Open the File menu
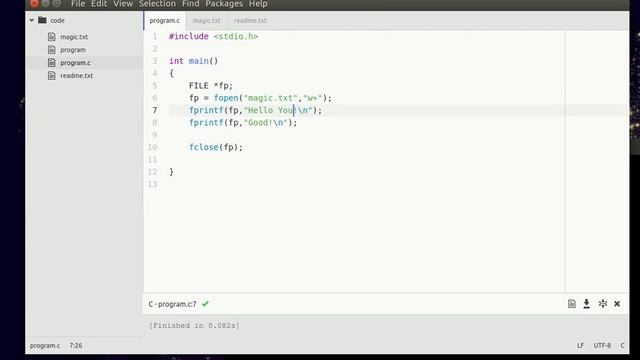Viewport: 640px width, 360px height. [78, 4]
